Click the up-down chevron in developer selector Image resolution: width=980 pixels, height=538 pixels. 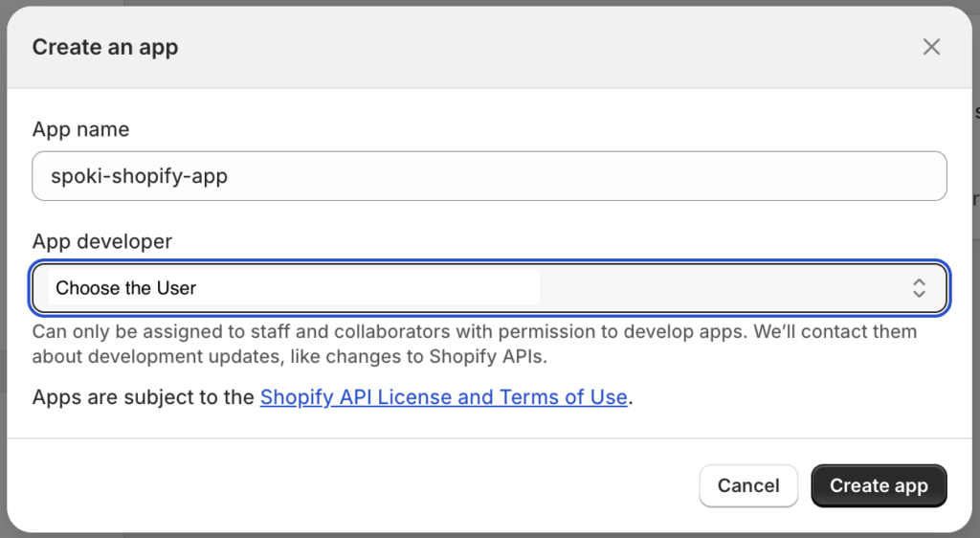point(919,288)
